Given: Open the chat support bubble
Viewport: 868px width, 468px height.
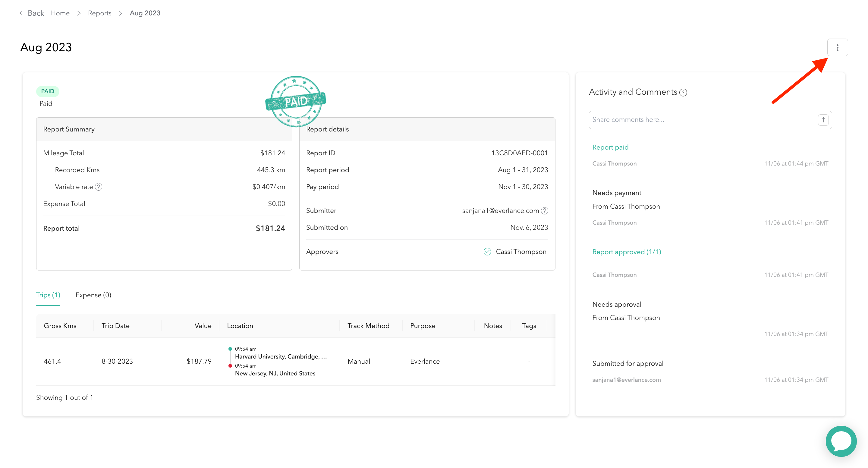Looking at the screenshot, I should point(841,441).
